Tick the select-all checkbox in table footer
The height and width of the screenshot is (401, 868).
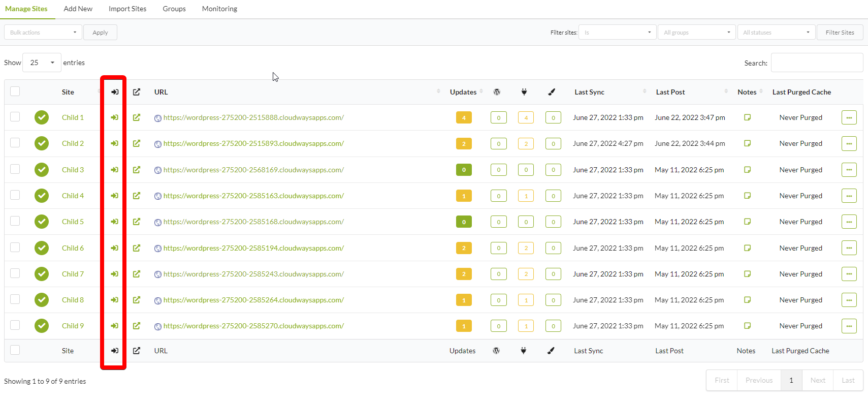[15, 350]
